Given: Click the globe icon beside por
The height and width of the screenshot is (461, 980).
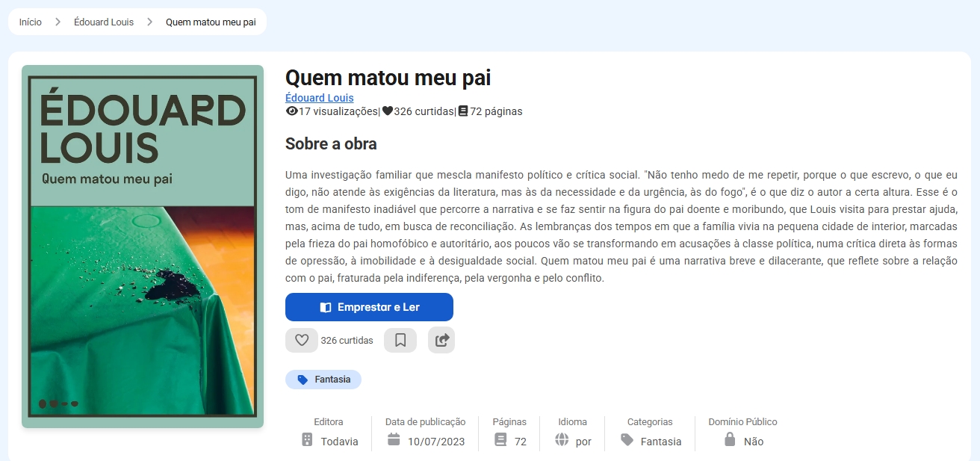Looking at the screenshot, I should [x=562, y=440].
